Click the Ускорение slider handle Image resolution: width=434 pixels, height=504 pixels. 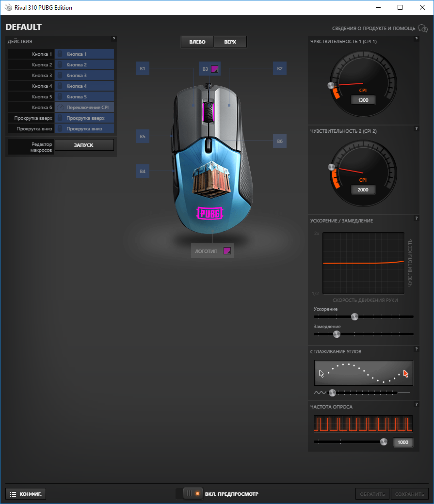click(354, 316)
